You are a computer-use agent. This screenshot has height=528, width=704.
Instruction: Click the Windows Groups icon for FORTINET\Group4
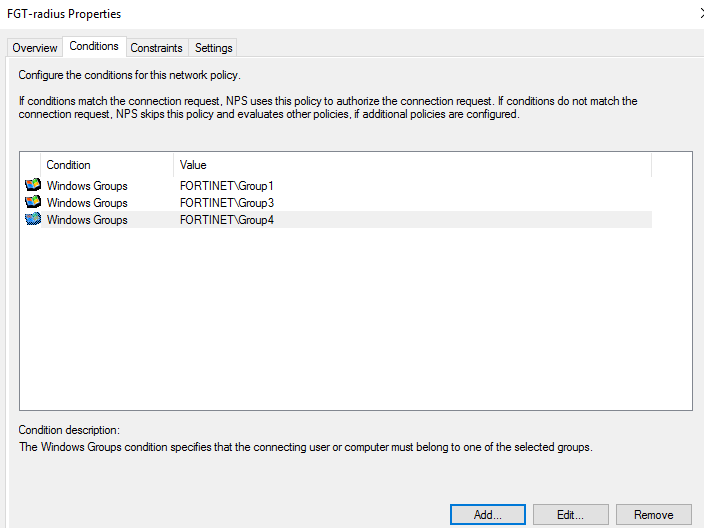click(33, 219)
